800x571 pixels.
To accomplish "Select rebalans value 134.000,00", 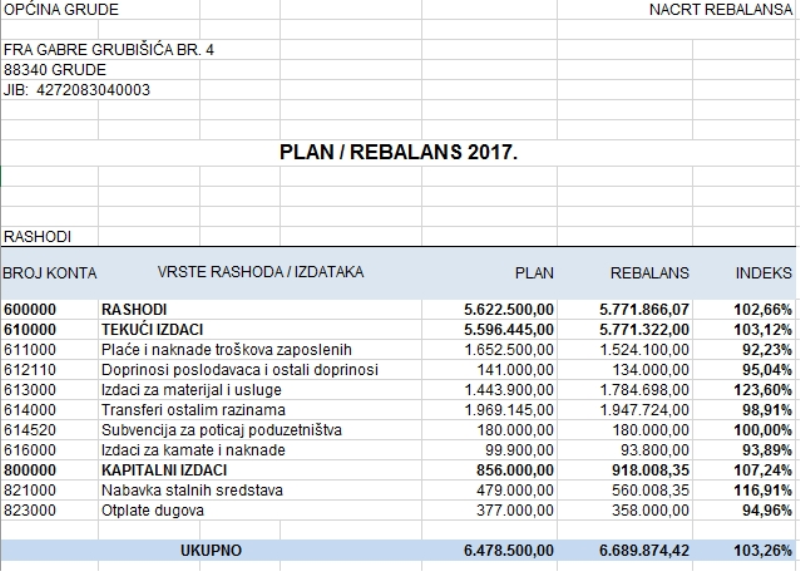I will [651, 370].
